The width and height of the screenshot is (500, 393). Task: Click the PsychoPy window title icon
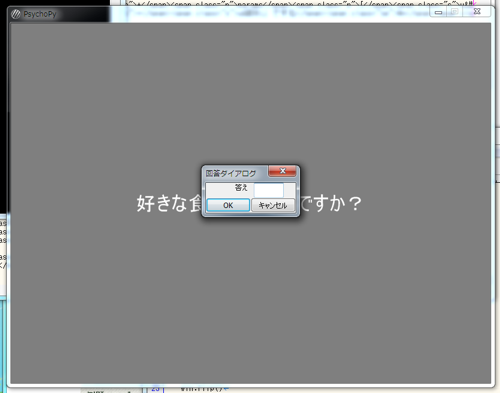point(16,14)
